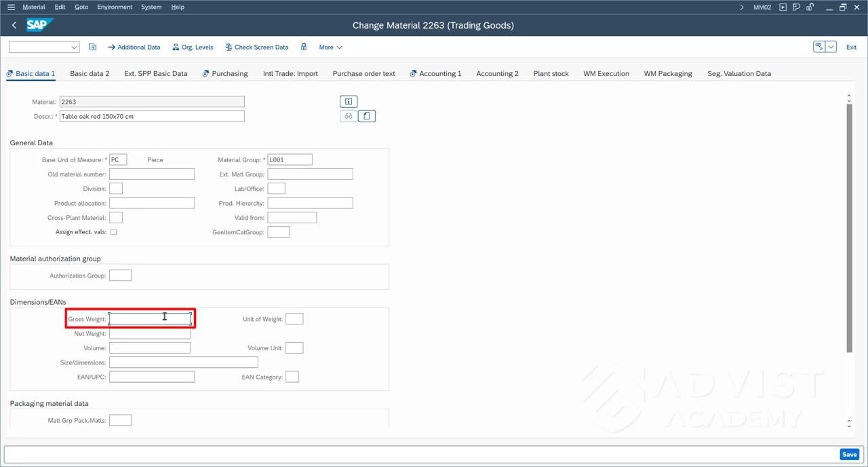Click the EAN Category field
868x467 pixels.
point(292,377)
